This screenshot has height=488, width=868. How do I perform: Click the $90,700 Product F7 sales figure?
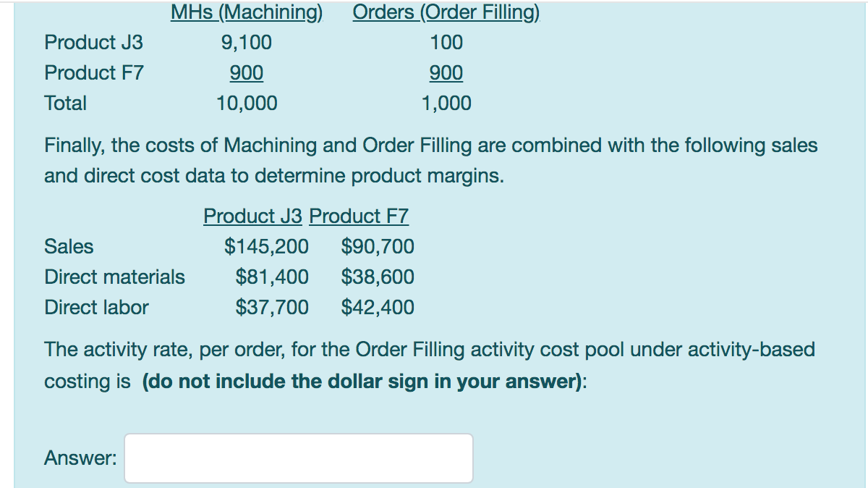point(376,246)
